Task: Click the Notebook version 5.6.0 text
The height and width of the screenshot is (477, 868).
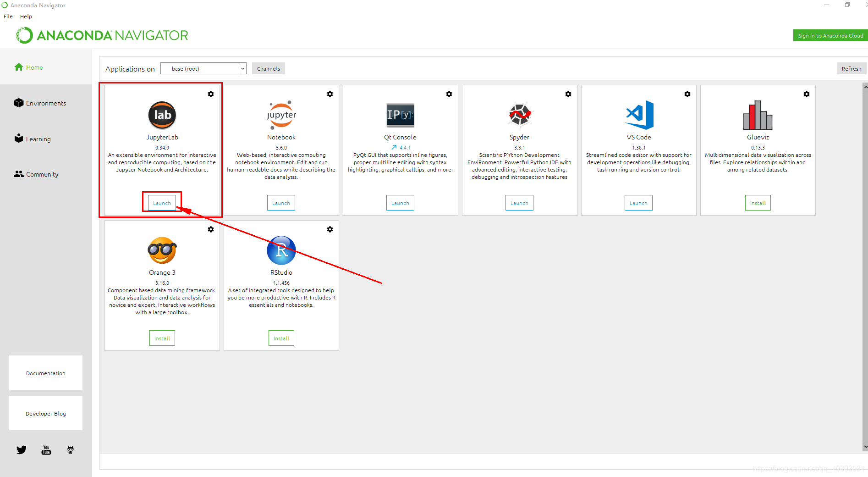Action: click(281, 148)
